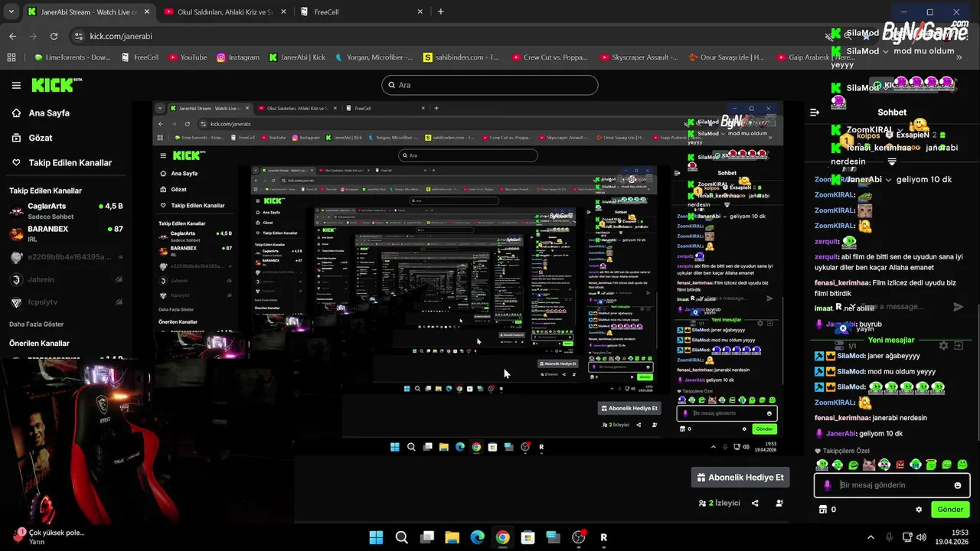Go back in the browser
Image resolution: width=980 pixels, height=551 pixels.
(x=12, y=36)
